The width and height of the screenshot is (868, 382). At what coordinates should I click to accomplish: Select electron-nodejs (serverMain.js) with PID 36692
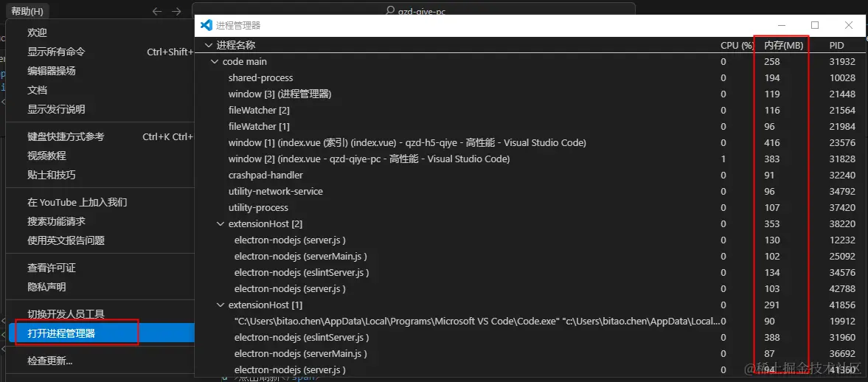[531, 353]
